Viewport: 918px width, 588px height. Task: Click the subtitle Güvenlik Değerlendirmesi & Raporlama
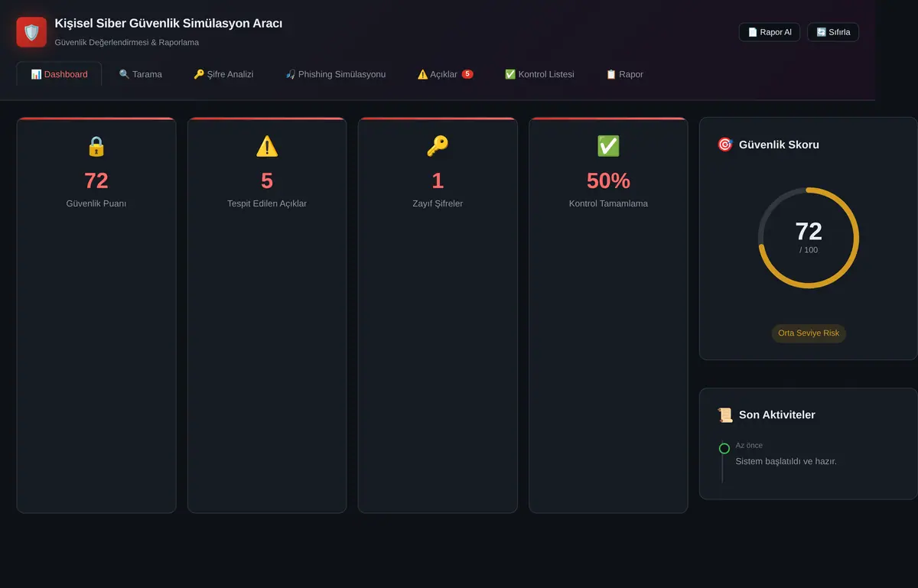click(127, 42)
